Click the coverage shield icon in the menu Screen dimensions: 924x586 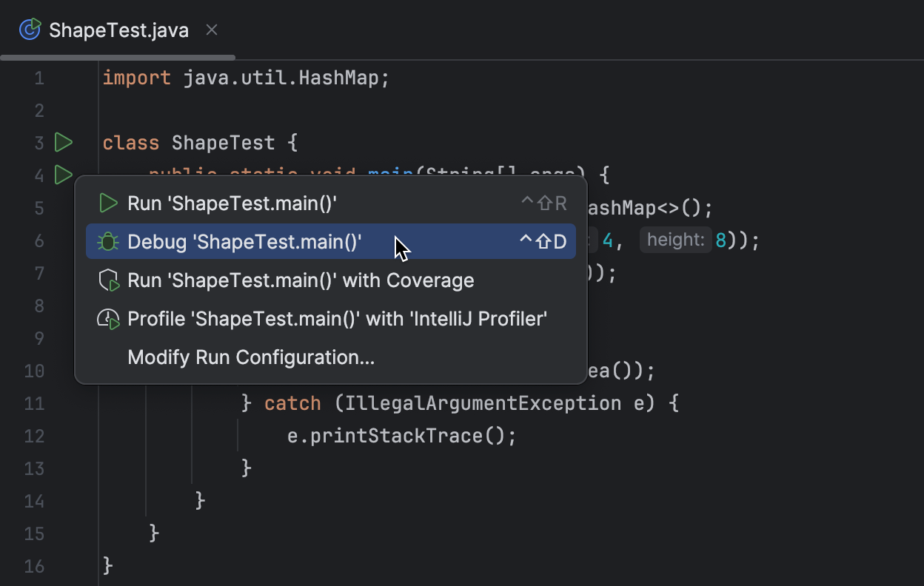point(108,280)
